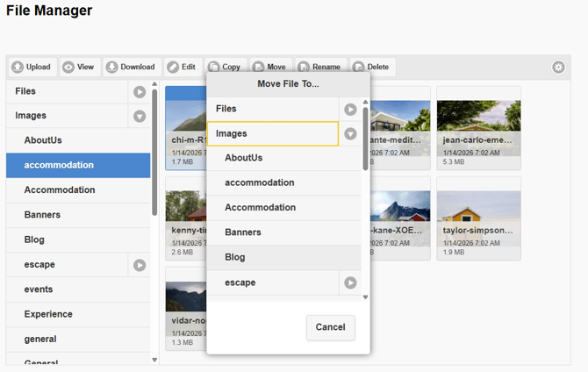Select chi-m-R1 image thumbnail

click(186, 128)
